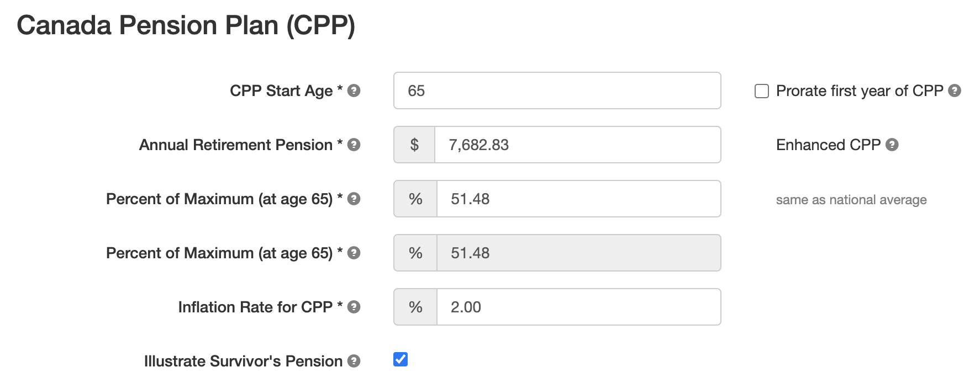Click the Percent of Maximum field showing 51.48
The image size is (980, 383).
[577, 199]
